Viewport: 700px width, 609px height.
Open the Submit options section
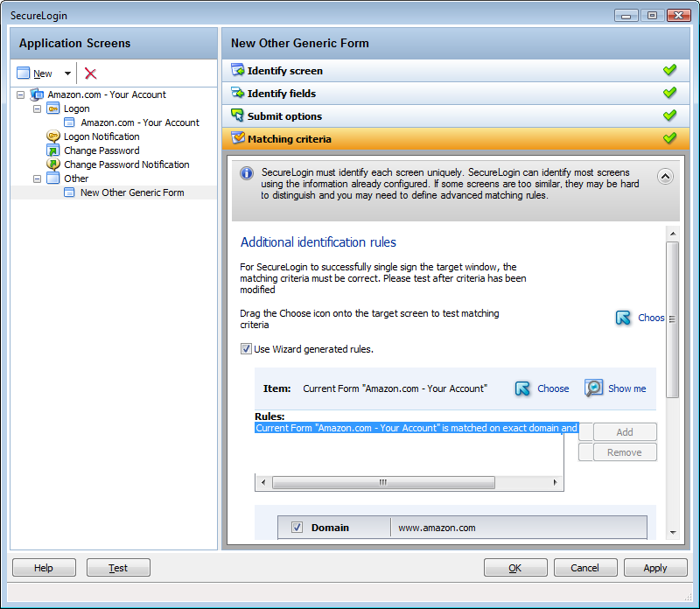click(x=284, y=116)
